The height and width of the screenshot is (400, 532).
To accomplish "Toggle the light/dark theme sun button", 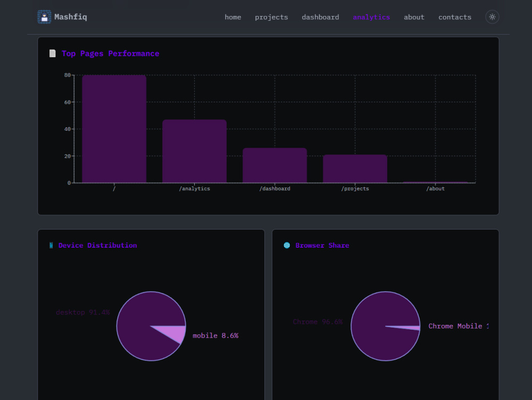I will click(x=492, y=17).
